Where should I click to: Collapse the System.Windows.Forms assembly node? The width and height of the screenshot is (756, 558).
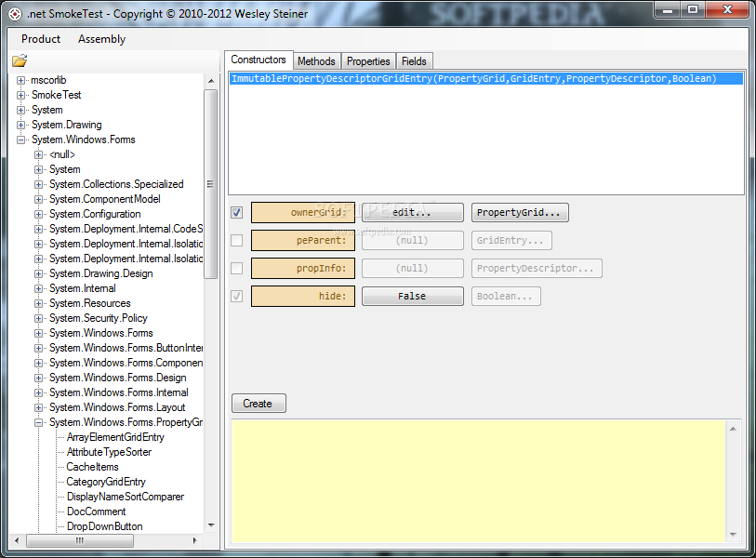click(20, 139)
